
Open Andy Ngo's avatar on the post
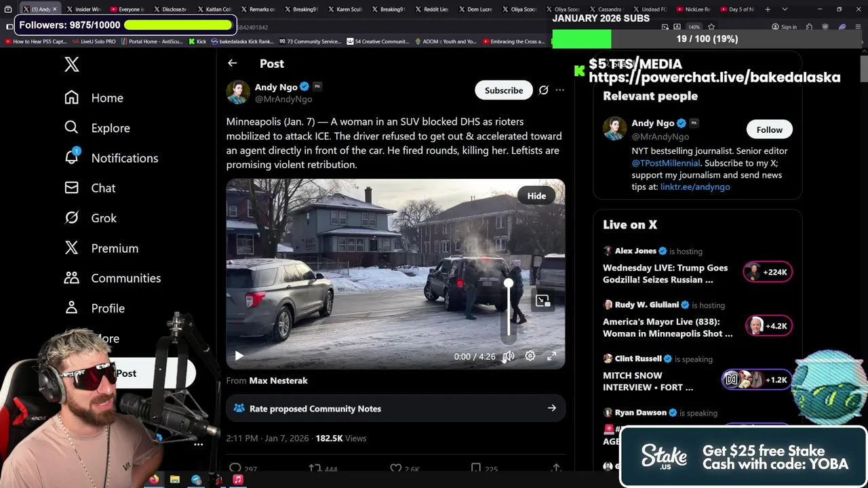click(x=238, y=92)
